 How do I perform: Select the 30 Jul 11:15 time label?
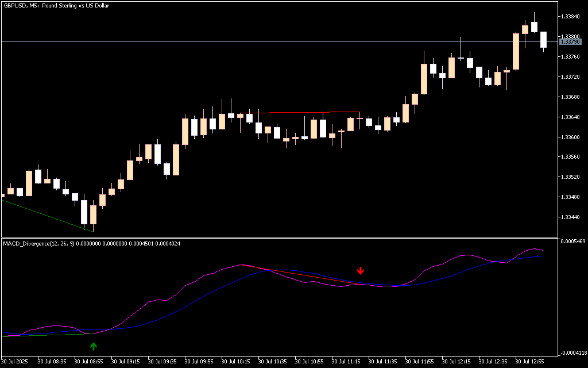(x=346, y=362)
